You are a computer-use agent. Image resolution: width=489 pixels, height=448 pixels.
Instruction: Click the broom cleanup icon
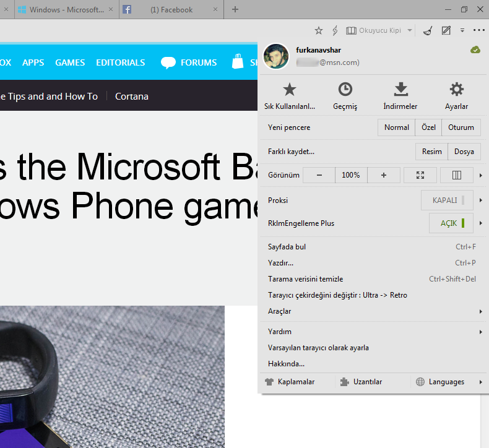tap(428, 30)
